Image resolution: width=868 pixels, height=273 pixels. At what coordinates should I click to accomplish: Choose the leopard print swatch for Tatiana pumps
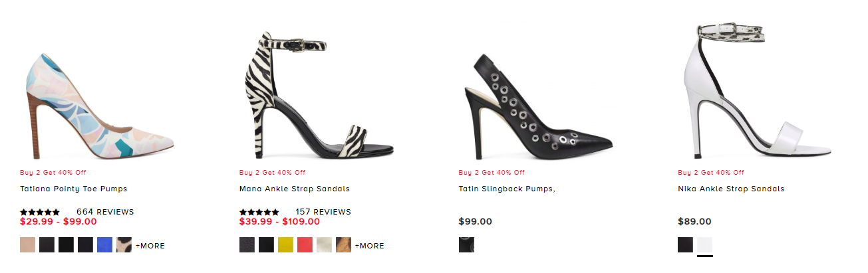[x=124, y=245]
